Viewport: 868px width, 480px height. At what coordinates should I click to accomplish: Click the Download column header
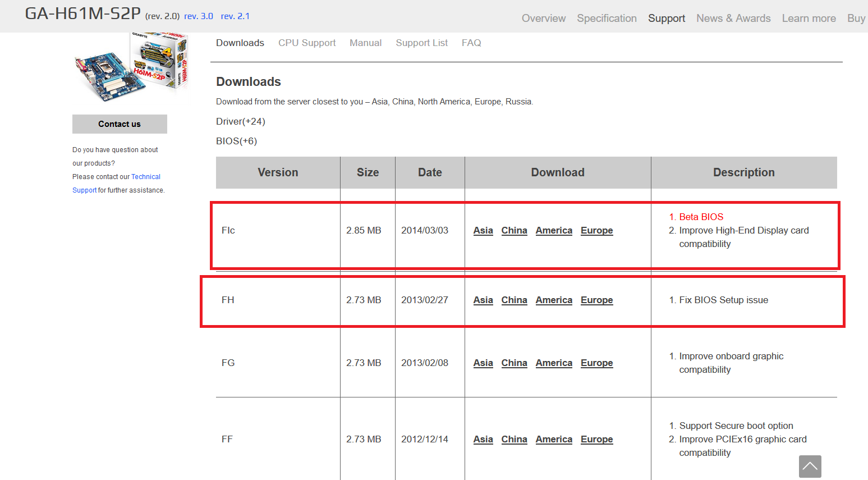(x=558, y=172)
